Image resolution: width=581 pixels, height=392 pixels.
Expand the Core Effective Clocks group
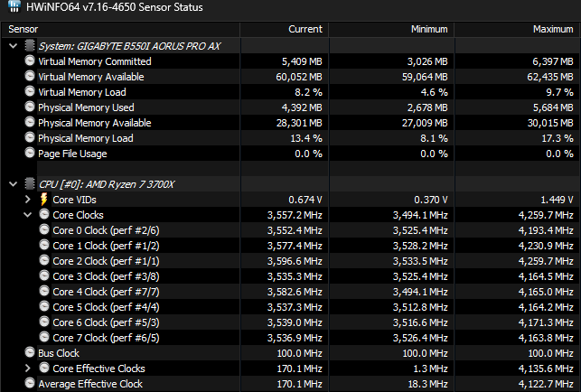click(x=28, y=369)
